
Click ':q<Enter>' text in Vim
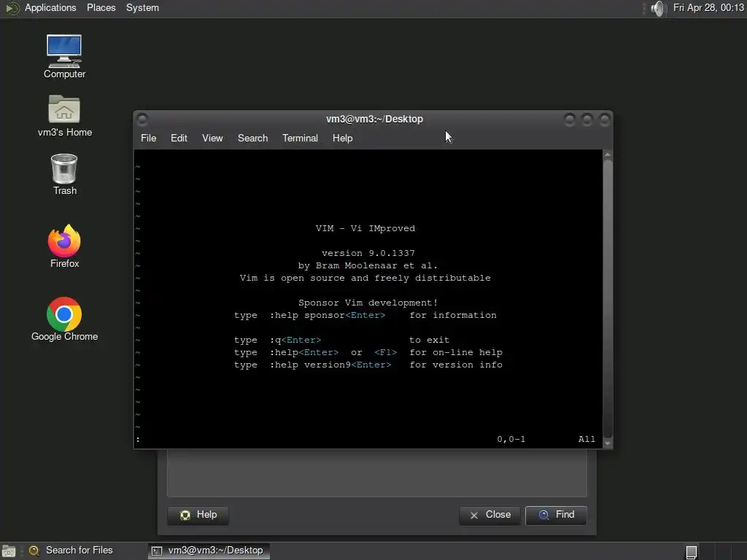pos(295,340)
